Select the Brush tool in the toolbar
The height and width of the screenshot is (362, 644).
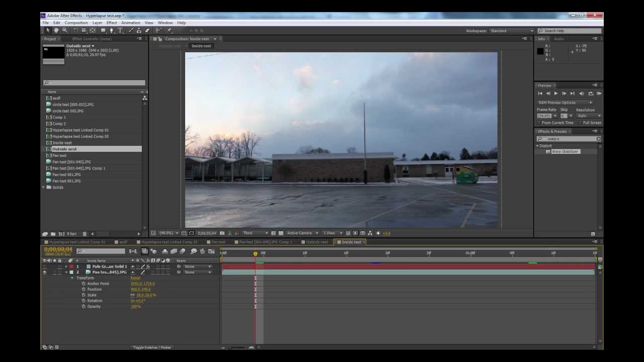click(x=132, y=31)
